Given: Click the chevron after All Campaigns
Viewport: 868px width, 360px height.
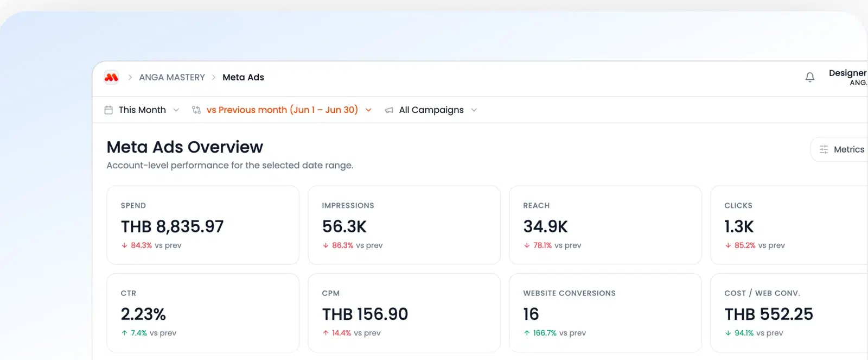Looking at the screenshot, I should 474,110.
